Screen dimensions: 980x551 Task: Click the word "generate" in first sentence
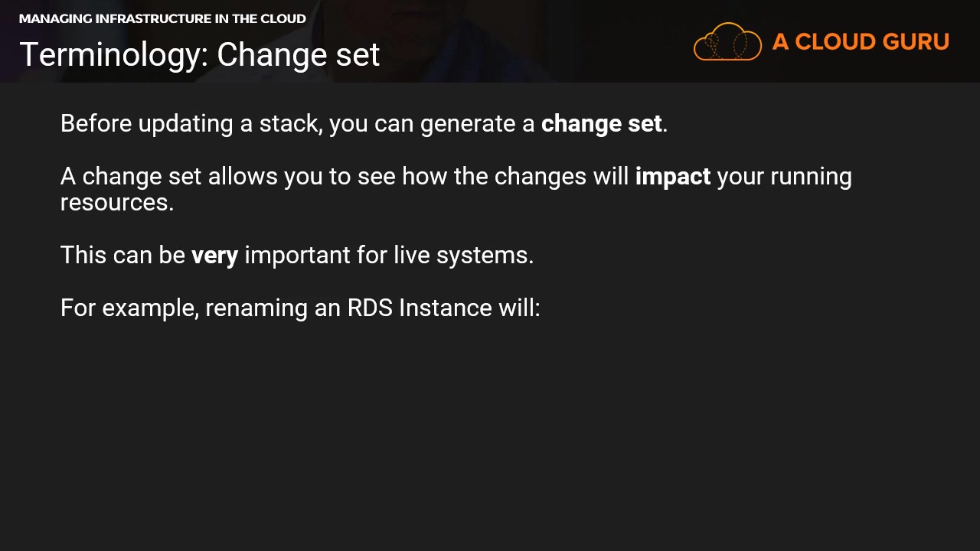[465, 124]
